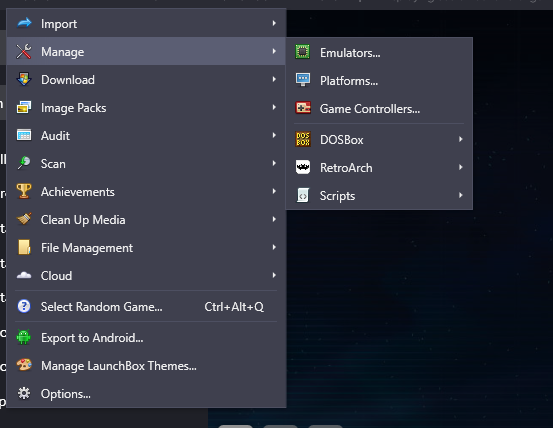The width and height of the screenshot is (553, 428).
Task: Choose Select Random Game... entry
Action: point(146,306)
